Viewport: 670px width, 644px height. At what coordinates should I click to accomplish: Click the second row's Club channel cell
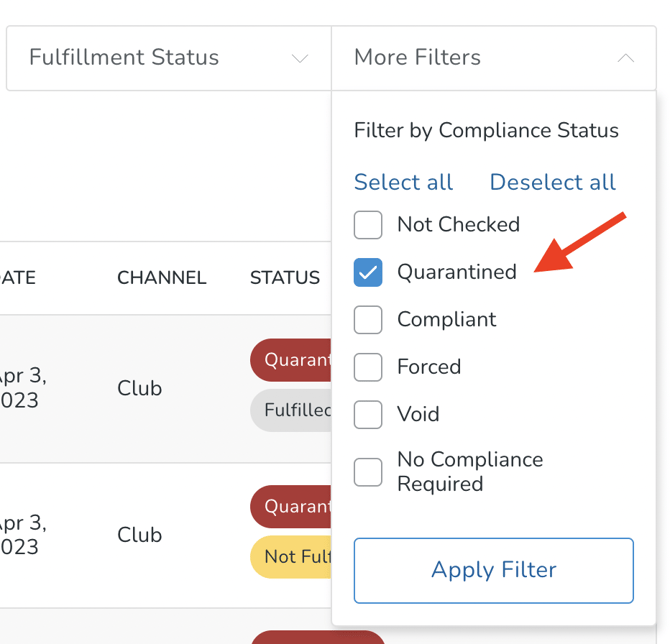139,535
